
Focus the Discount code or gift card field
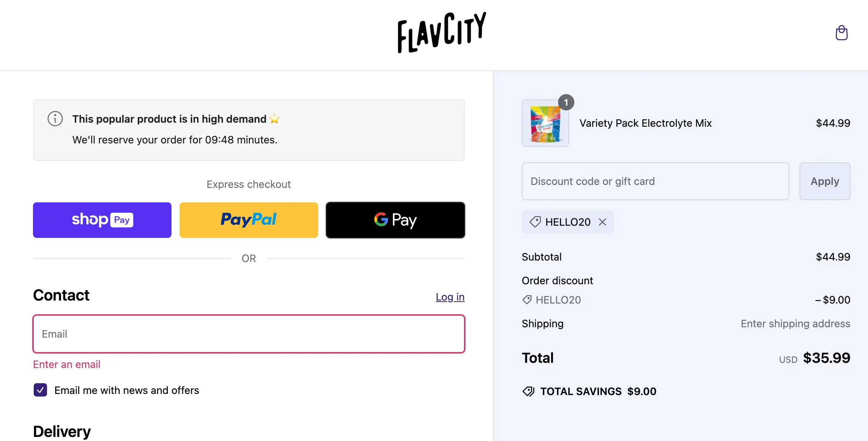click(655, 181)
